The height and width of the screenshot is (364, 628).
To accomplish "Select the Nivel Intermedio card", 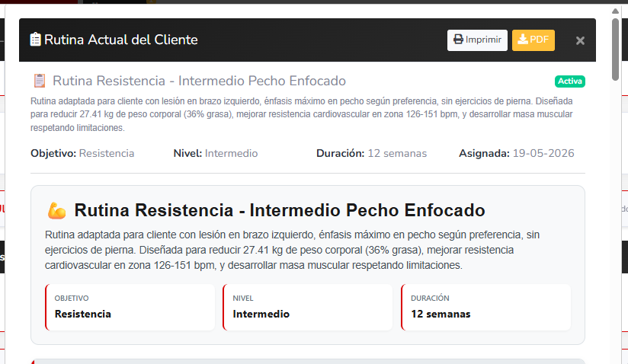I will tap(308, 307).
